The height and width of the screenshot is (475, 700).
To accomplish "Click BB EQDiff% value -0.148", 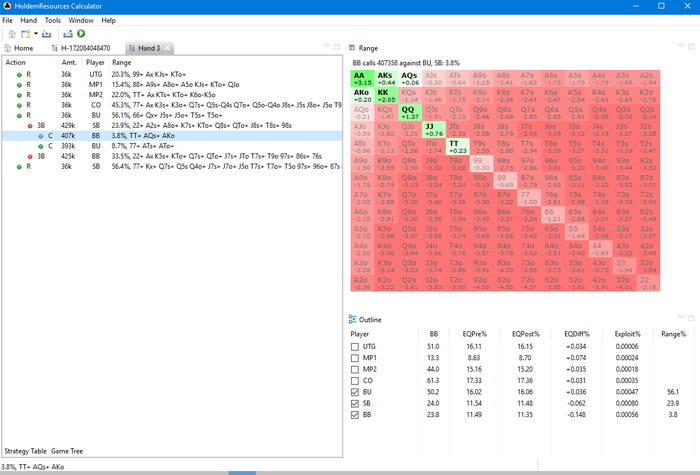I will 577,415.
